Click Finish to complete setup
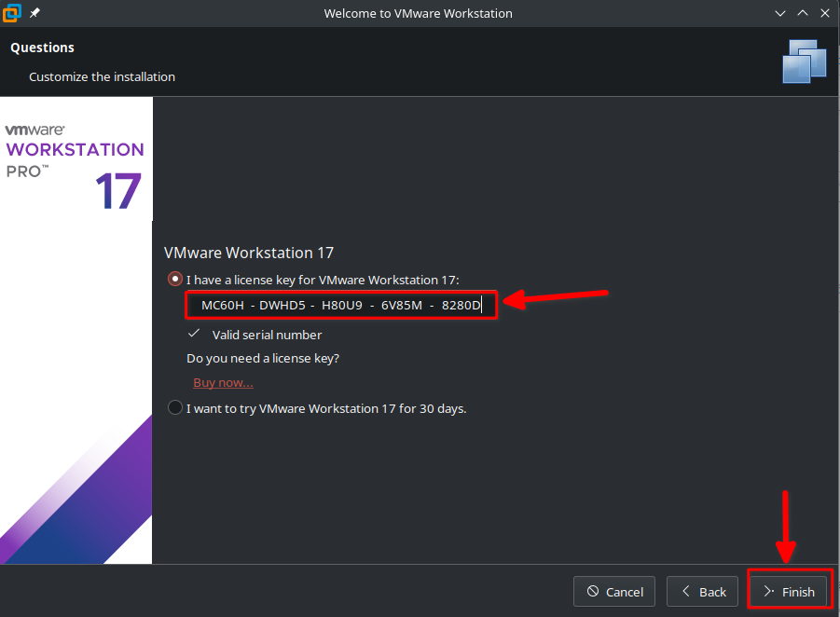Screen dimensions: 840x617 (789, 592)
